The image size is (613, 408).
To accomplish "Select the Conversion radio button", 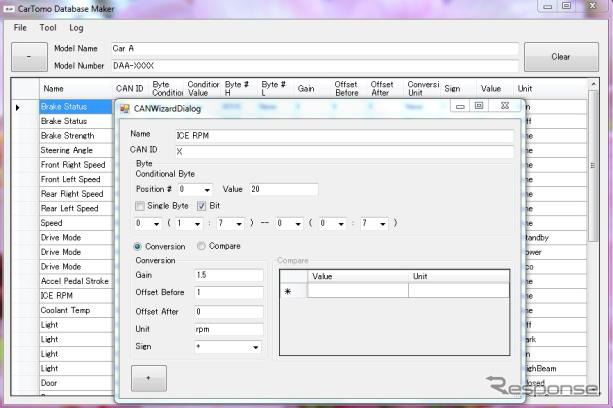I will click(x=137, y=247).
